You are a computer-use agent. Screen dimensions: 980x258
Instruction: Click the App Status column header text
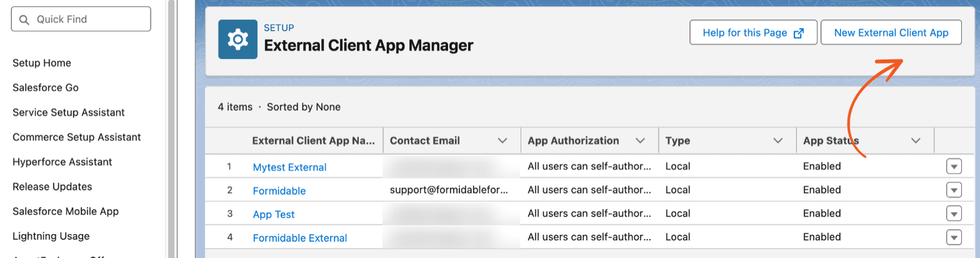click(831, 140)
